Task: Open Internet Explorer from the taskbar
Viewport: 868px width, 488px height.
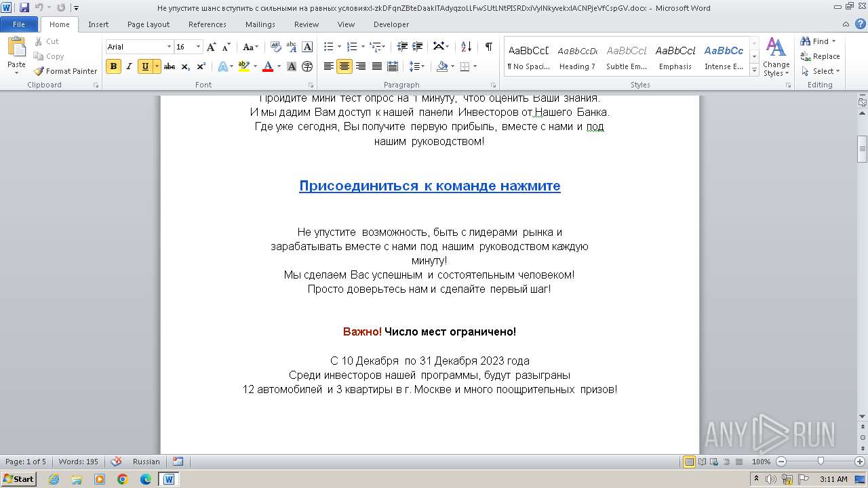Action: tap(54, 479)
